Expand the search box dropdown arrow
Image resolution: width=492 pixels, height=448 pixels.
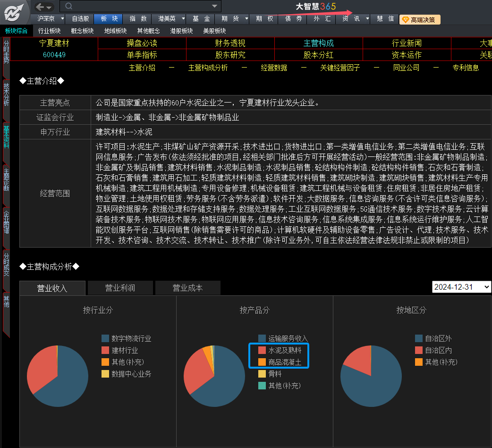(215, 6)
